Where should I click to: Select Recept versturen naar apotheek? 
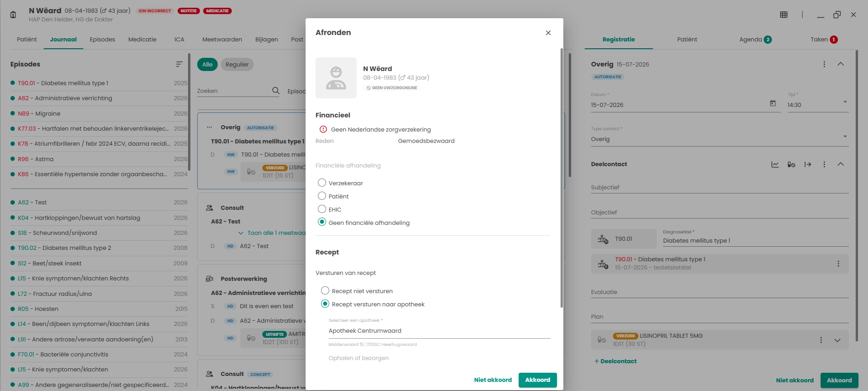click(x=325, y=304)
